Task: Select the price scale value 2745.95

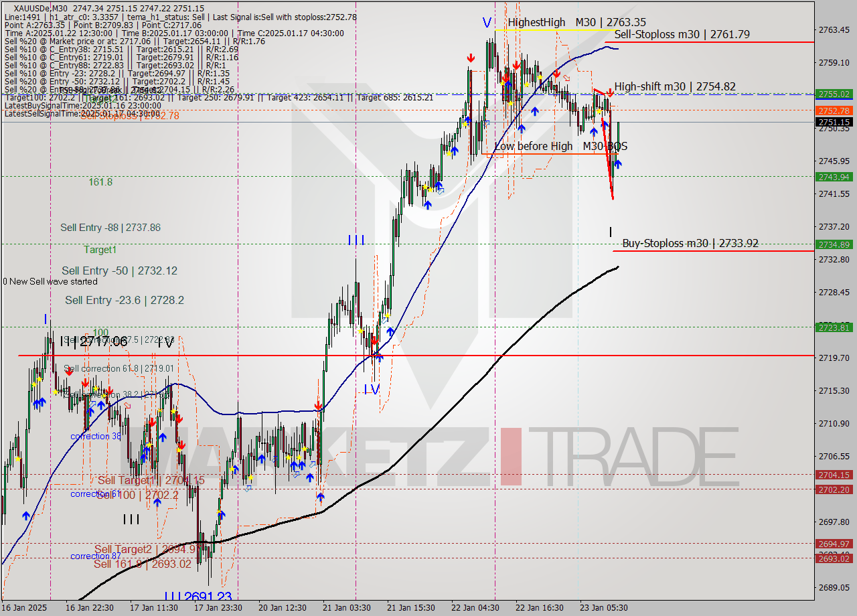Action: pyautogui.click(x=835, y=161)
